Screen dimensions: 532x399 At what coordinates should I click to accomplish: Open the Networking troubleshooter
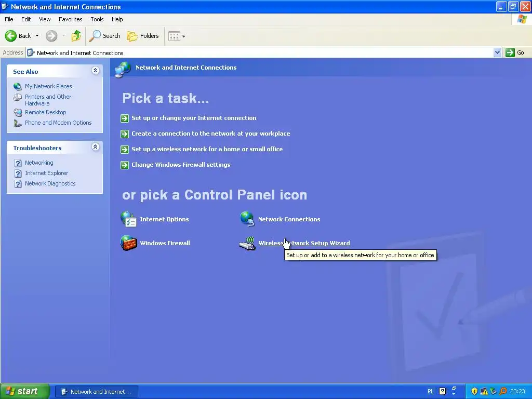click(39, 163)
